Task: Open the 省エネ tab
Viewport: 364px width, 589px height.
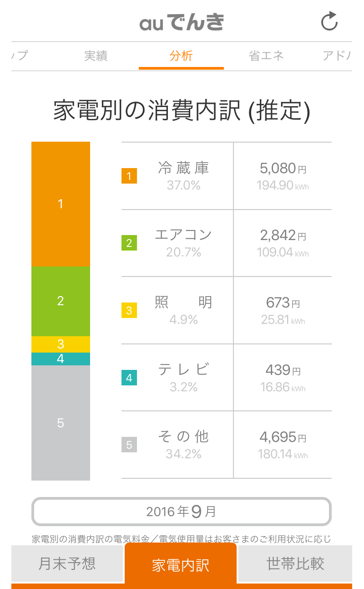Action: pyautogui.click(x=266, y=56)
